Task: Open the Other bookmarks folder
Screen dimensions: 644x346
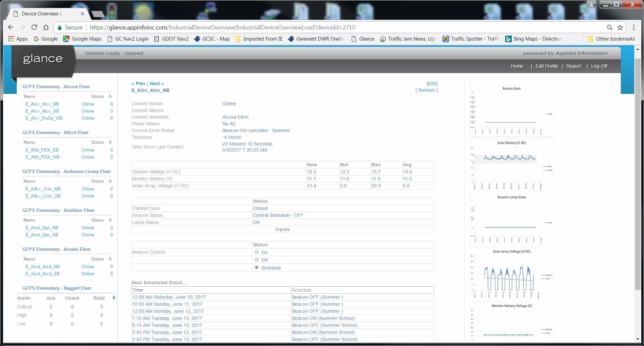Action: (611, 39)
